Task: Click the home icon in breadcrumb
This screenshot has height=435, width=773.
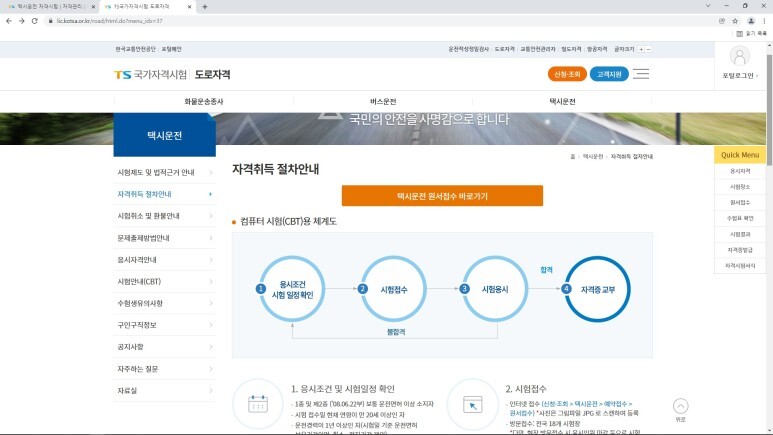Action: [x=572, y=156]
